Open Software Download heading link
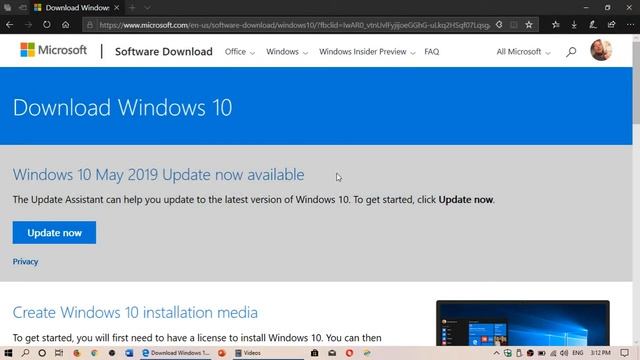640x360 pixels. [164, 51]
